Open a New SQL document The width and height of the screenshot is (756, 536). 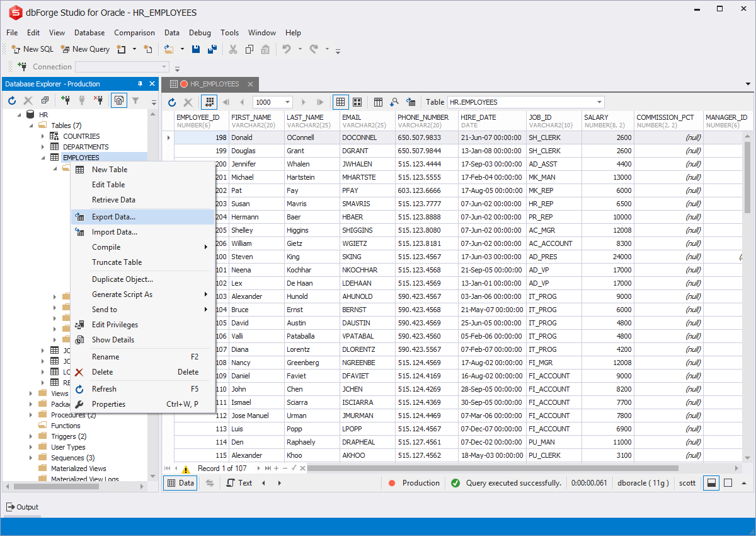(x=31, y=49)
